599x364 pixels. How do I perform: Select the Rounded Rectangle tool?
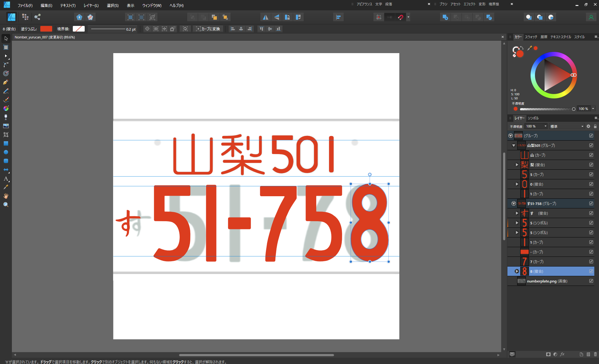tap(6, 161)
